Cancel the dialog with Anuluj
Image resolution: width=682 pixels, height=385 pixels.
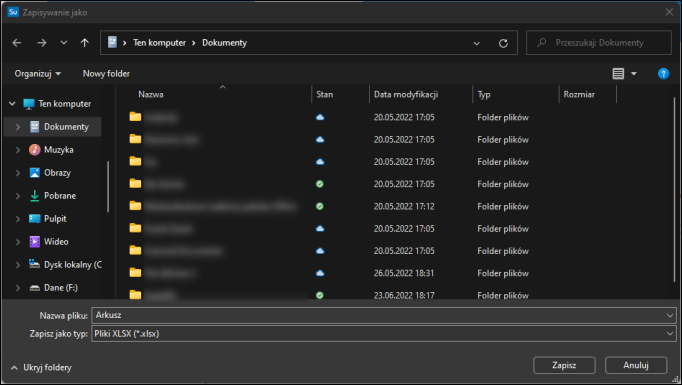click(x=636, y=365)
